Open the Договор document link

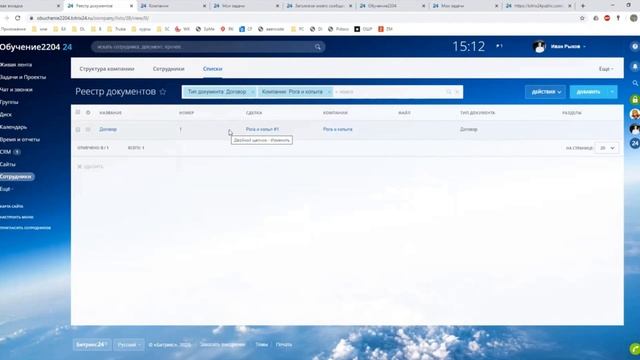coord(108,129)
